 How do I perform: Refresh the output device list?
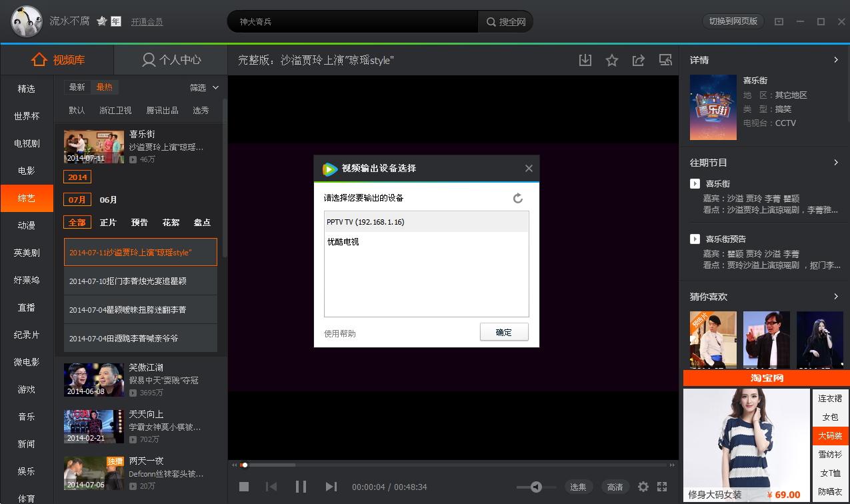click(x=517, y=198)
